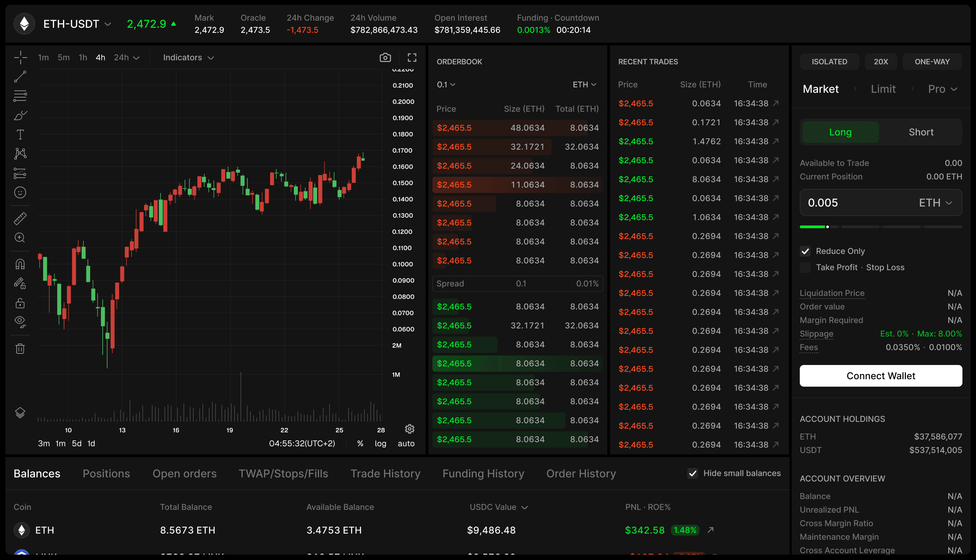This screenshot has width=976, height=560.
Task: Adjust the order size percentage slider
Action: tap(828, 227)
